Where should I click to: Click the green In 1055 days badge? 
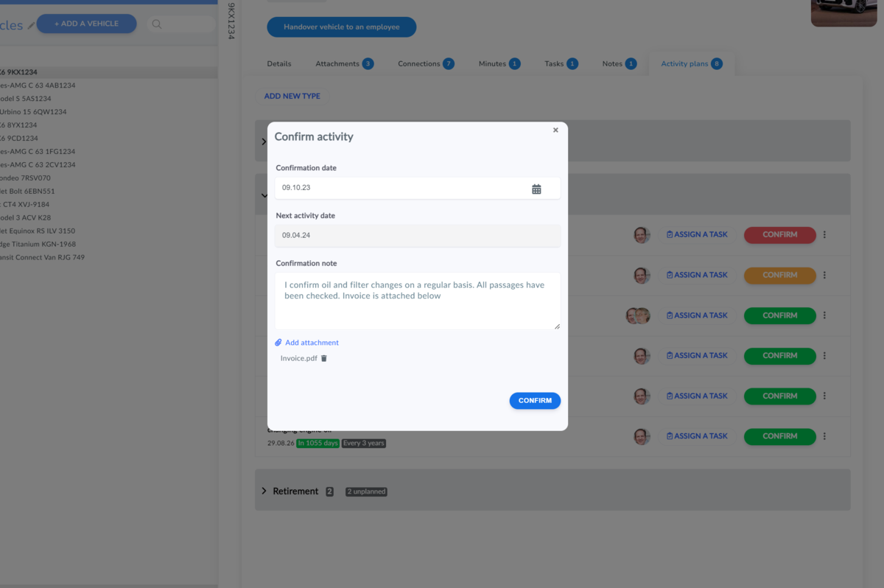[x=318, y=444]
